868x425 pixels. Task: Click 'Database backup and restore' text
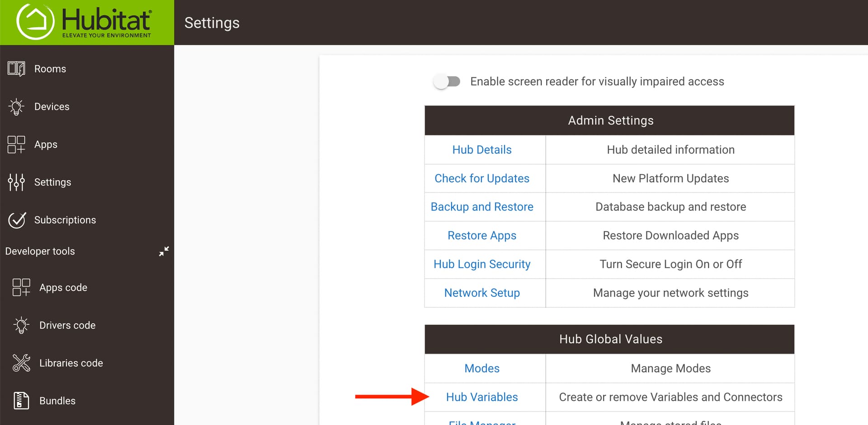point(670,207)
